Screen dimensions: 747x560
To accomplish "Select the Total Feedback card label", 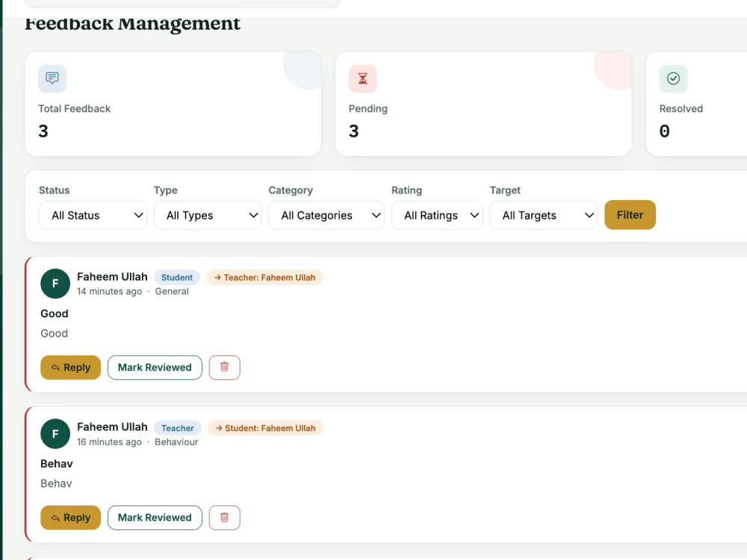I will (74, 108).
